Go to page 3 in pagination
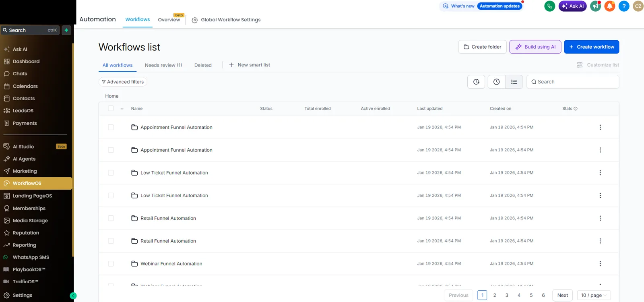This screenshot has height=302, width=644. [507, 295]
